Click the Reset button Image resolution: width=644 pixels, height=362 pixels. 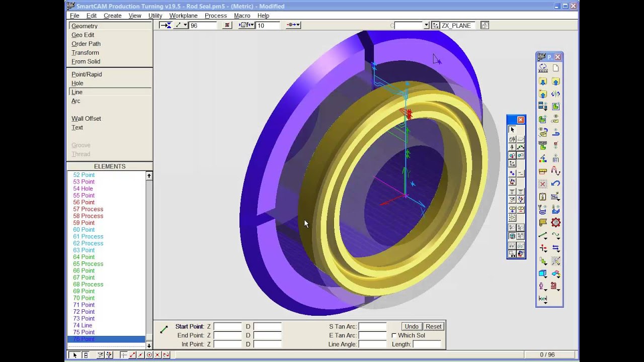434,326
